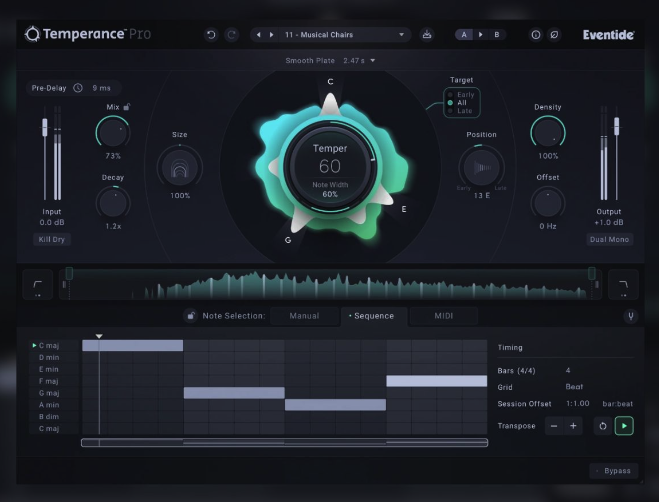Image resolution: width=659 pixels, height=502 pixels.
Task: Click the Mix knob
Action: pyautogui.click(x=113, y=132)
